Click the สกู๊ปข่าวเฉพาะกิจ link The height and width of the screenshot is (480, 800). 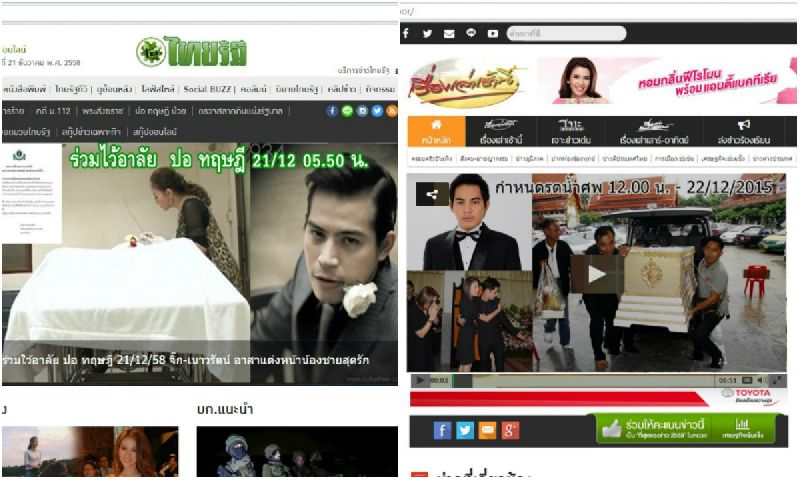pyautogui.click(x=91, y=132)
